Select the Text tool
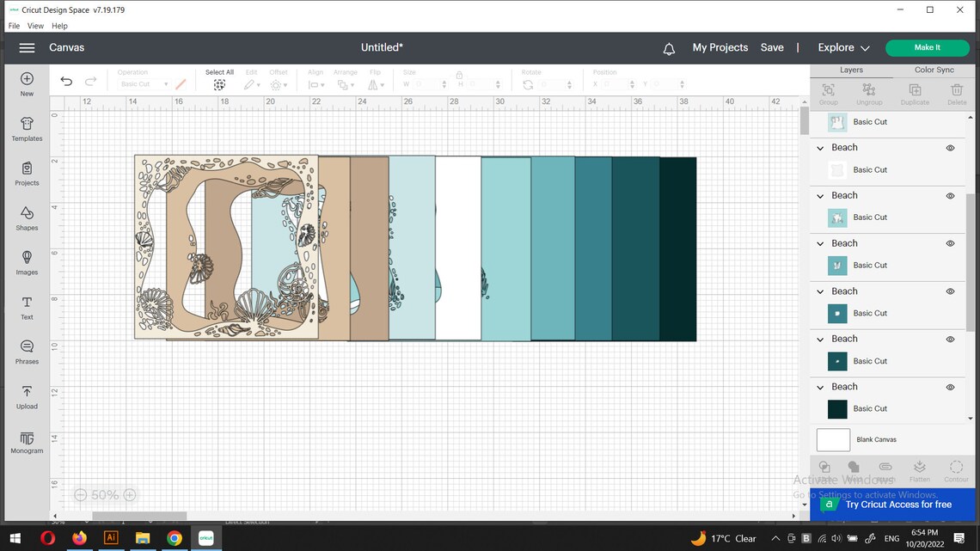Image resolution: width=980 pixels, height=551 pixels. point(27,303)
